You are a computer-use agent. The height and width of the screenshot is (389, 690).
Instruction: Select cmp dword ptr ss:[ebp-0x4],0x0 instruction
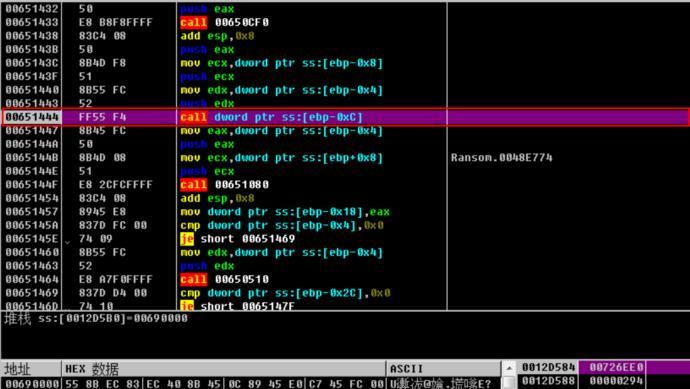[282, 225]
